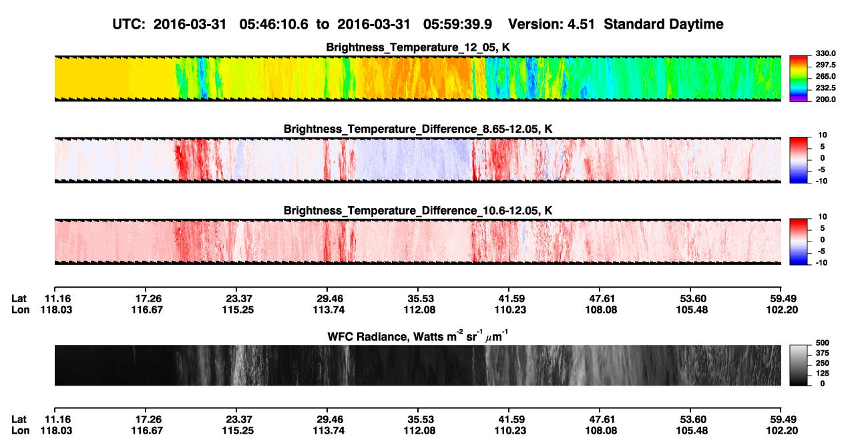Click the 500 grayscale colorbar label
This screenshot has height=445, width=868.
pyautogui.click(x=822, y=343)
